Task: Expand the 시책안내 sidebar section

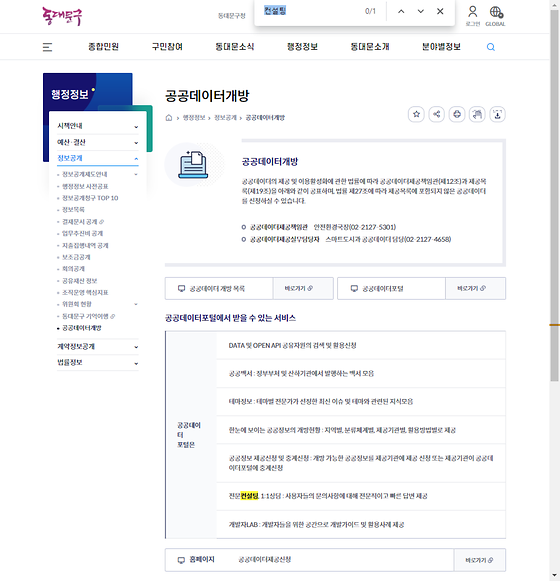Action: coord(98,126)
